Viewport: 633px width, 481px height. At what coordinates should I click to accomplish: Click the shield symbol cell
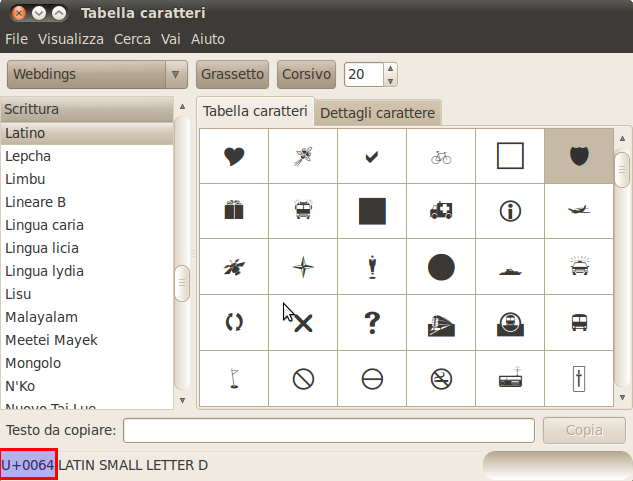coord(579,156)
